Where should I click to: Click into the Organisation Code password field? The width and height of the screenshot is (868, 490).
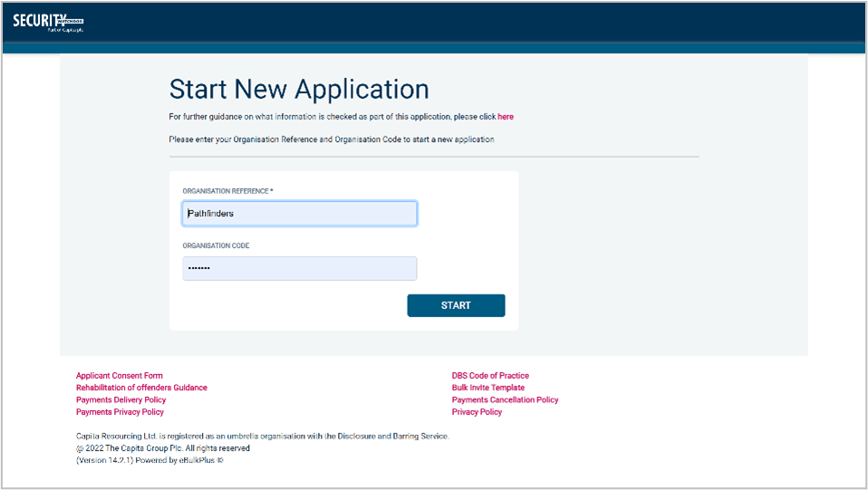299,269
